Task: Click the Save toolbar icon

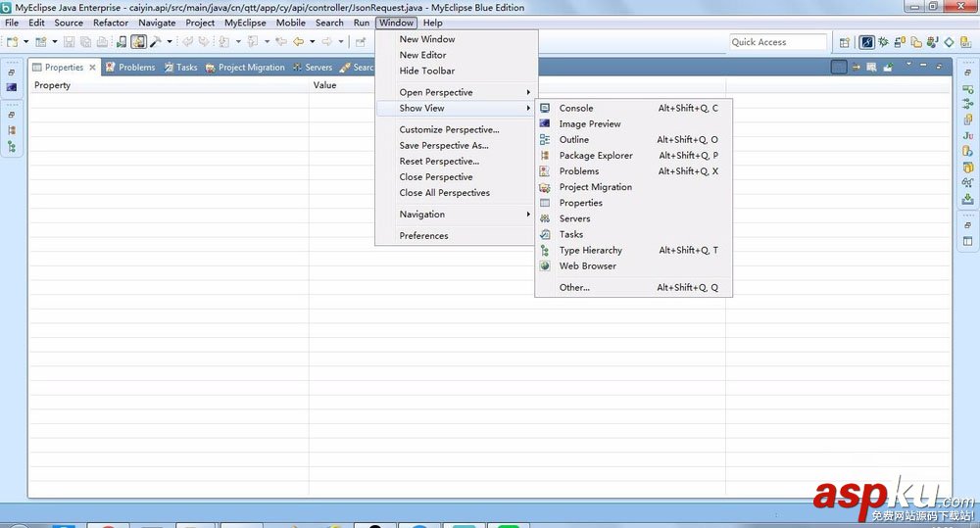Action: coord(70,42)
